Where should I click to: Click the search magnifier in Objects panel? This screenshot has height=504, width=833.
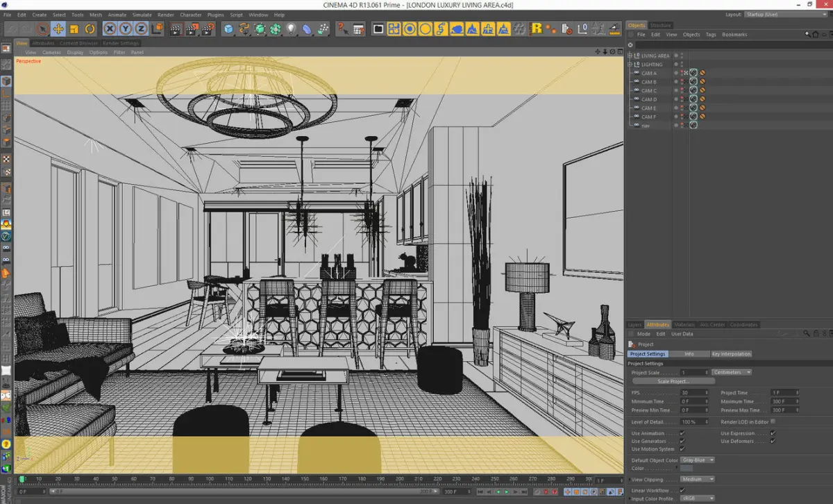(x=807, y=34)
